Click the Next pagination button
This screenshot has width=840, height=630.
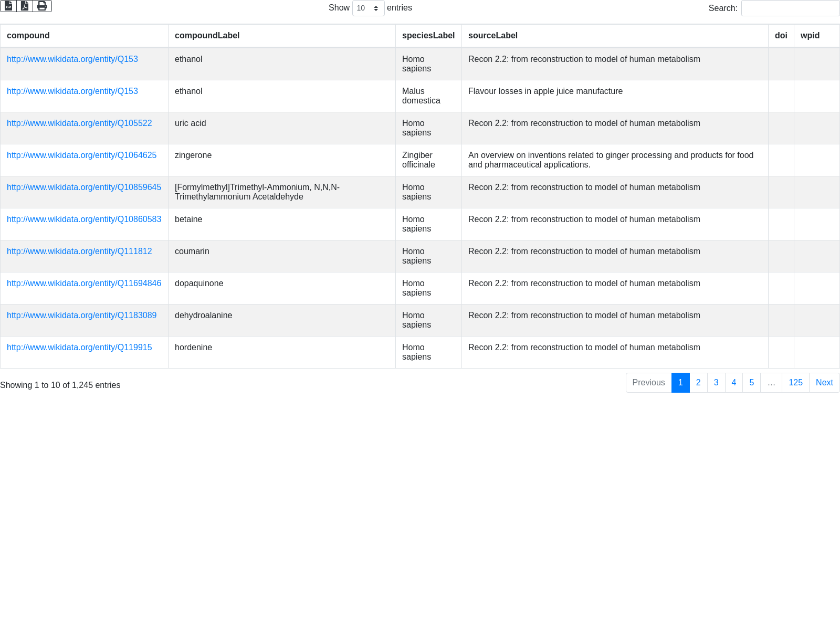[824, 383]
